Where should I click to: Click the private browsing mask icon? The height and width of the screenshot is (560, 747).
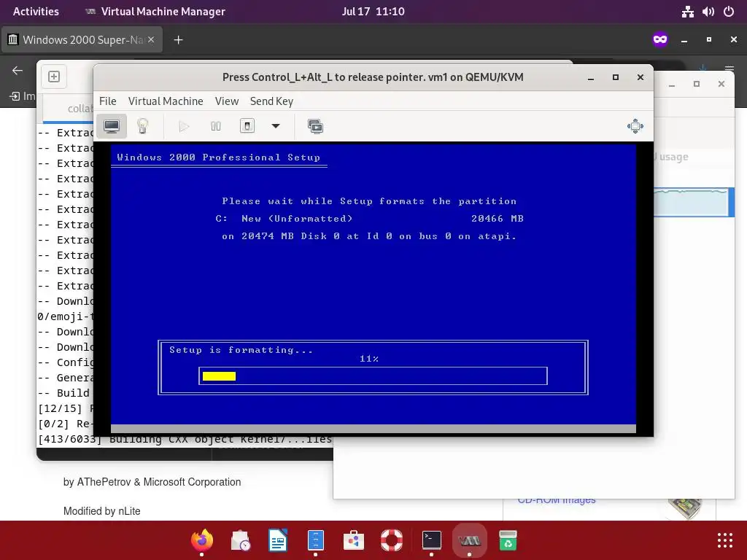tap(659, 39)
